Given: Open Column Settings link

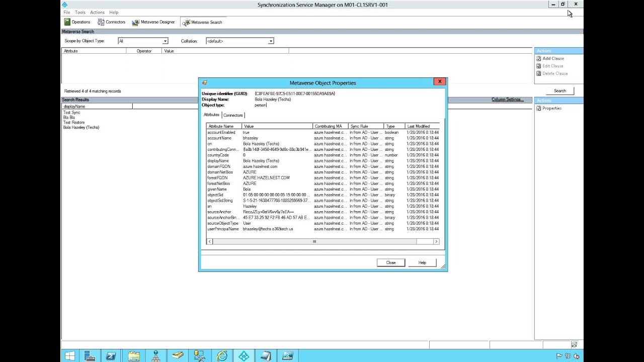Looking at the screenshot, I should point(508,100).
